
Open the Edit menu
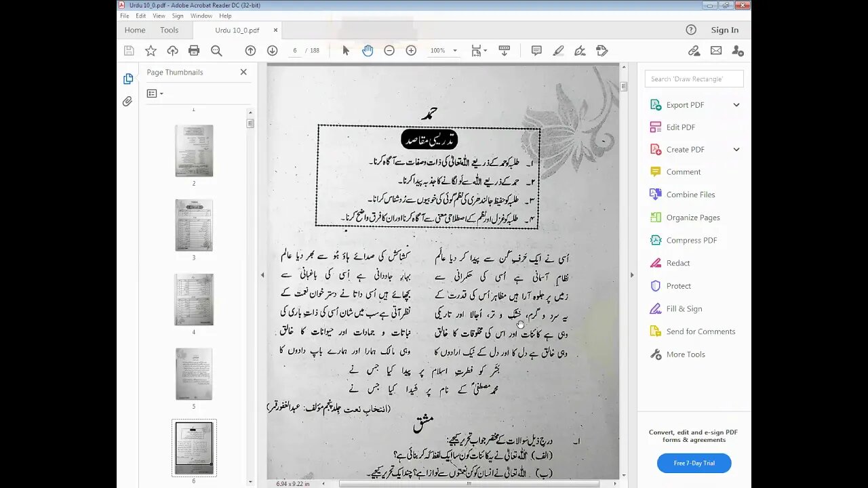[x=141, y=16]
